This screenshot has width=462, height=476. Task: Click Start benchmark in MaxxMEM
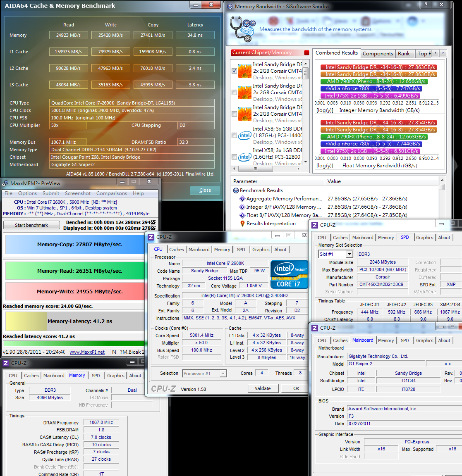(x=31, y=225)
